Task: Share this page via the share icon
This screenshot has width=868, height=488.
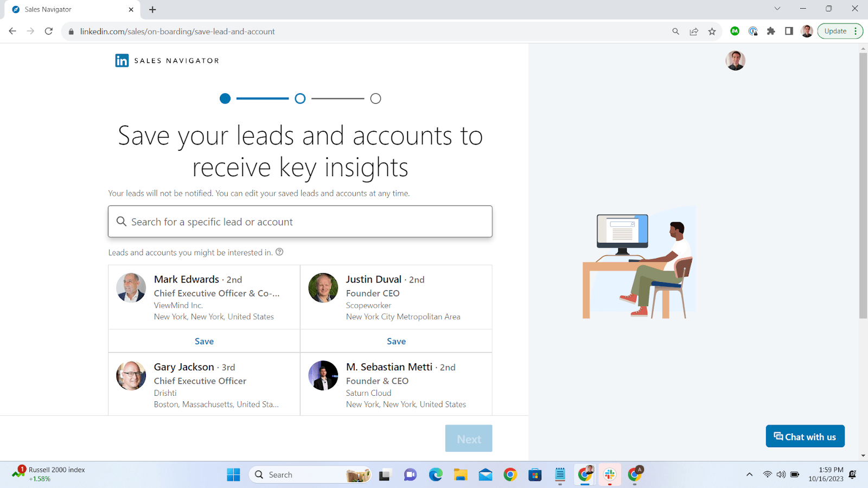Action: (x=694, y=31)
